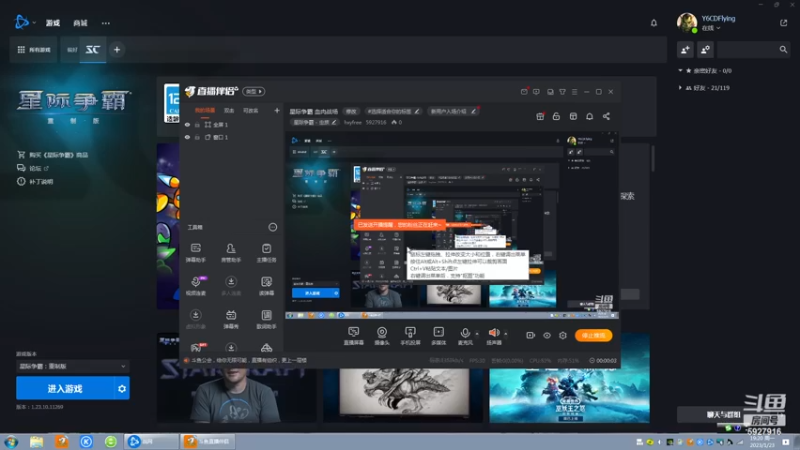Click Battle.net add friend icon

tap(685, 49)
